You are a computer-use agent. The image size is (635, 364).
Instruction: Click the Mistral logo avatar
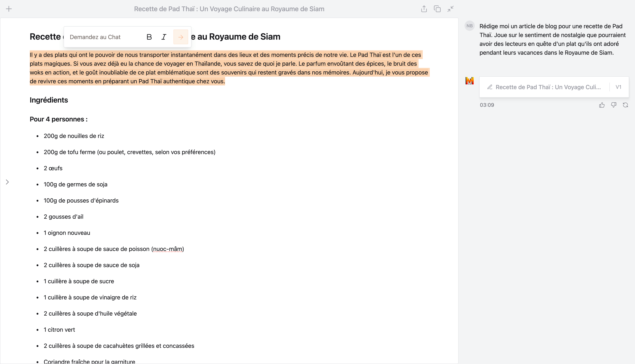pos(469,81)
